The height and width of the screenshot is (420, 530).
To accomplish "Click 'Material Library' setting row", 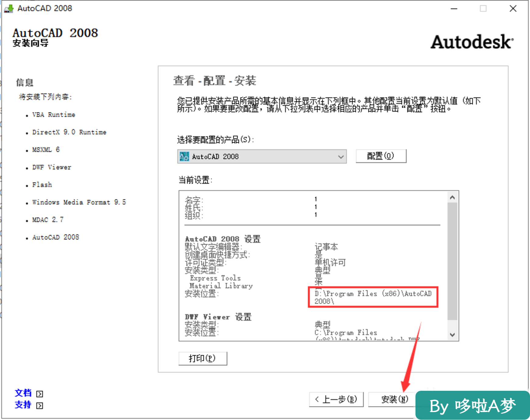I will (221, 286).
